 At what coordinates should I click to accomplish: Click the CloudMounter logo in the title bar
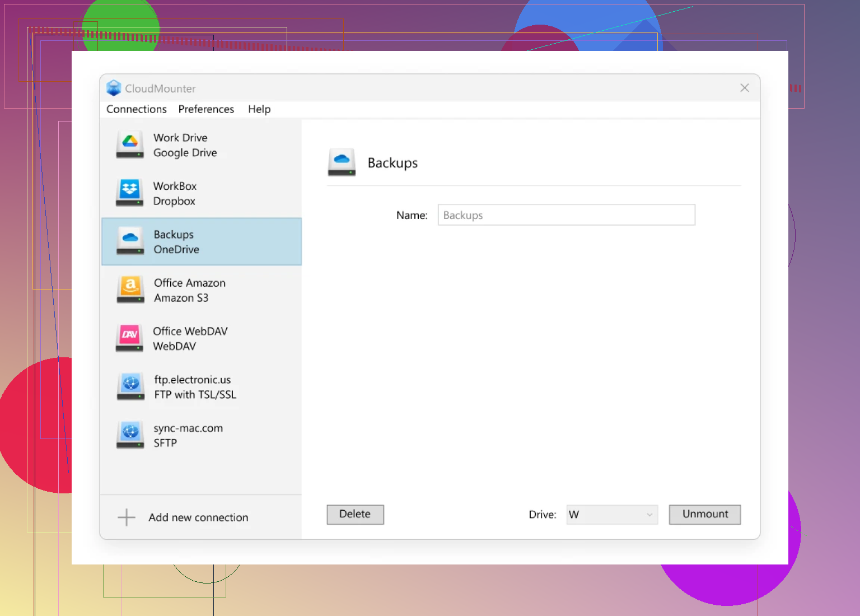coord(114,88)
